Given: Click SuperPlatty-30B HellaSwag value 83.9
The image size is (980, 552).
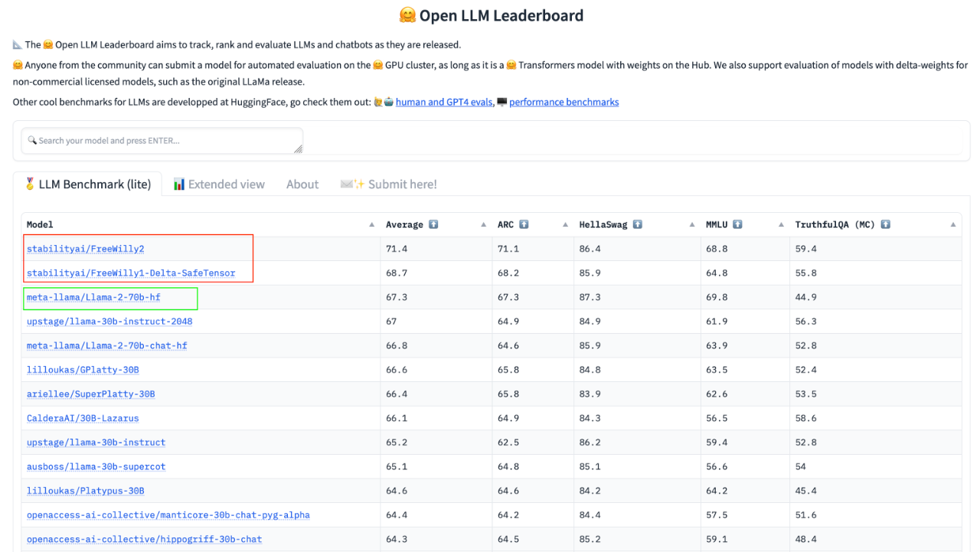Looking at the screenshot, I should point(590,394).
